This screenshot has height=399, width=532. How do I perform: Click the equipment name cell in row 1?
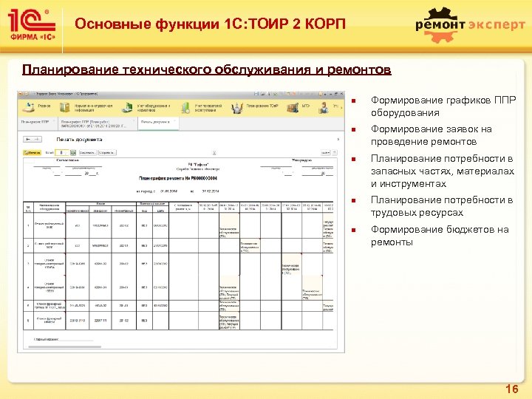50,225
